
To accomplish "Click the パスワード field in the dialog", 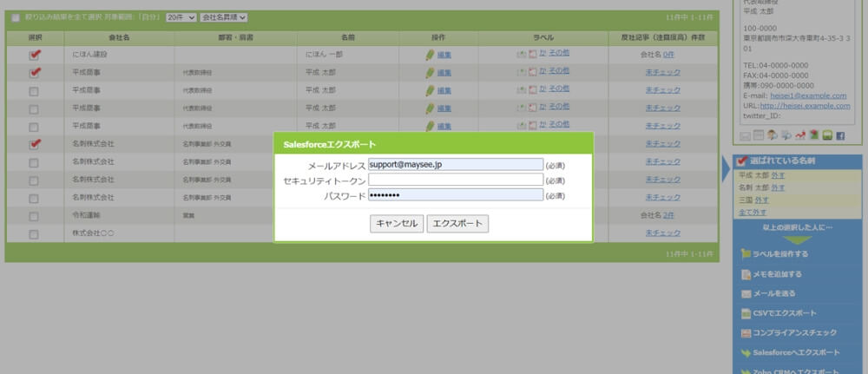I will 456,194.
